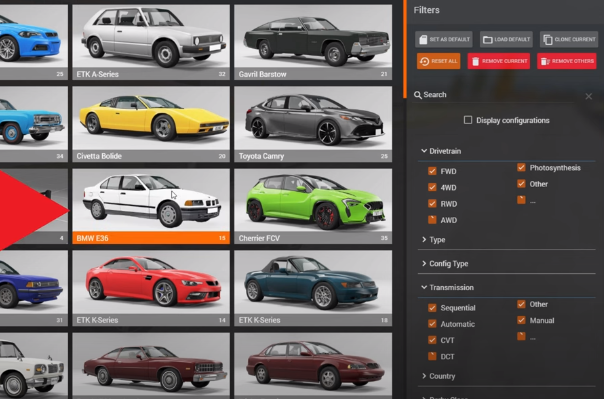This screenshot has width=604, height=399.
Task: Select the dark blue sedan with 31 configs
Action: (34, 288)
